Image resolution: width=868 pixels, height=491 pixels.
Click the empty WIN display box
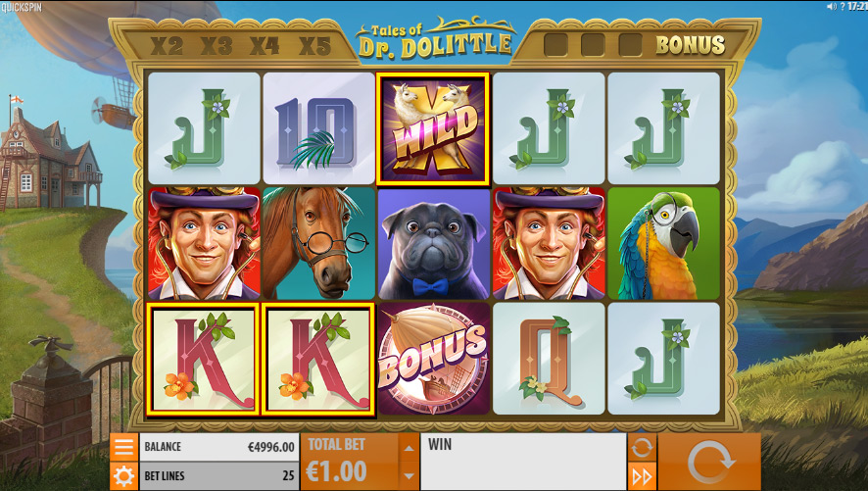click(523, 462)
